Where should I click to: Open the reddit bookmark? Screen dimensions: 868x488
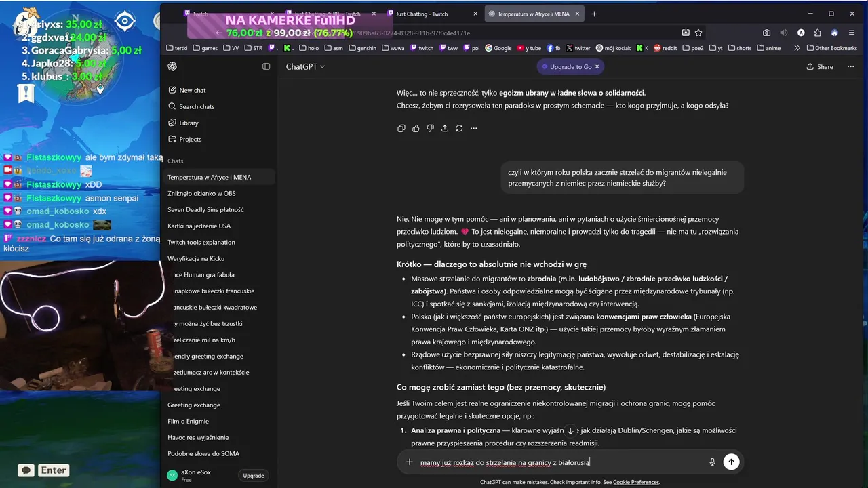665,48
